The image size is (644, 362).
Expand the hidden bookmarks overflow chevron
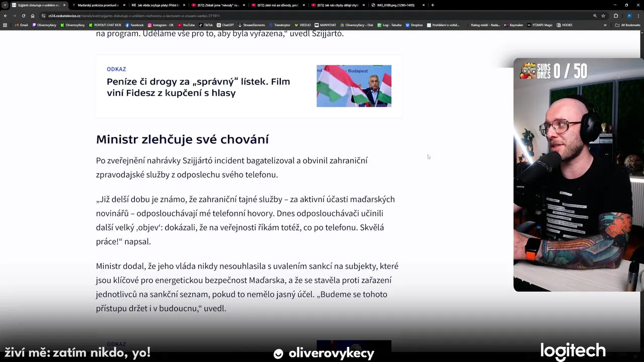pyautogui.click(x=605, y=25)
